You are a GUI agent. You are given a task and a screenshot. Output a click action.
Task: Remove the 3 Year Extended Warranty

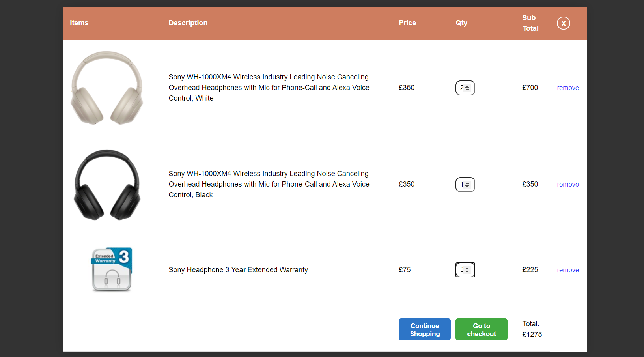(x=568, y=270)
